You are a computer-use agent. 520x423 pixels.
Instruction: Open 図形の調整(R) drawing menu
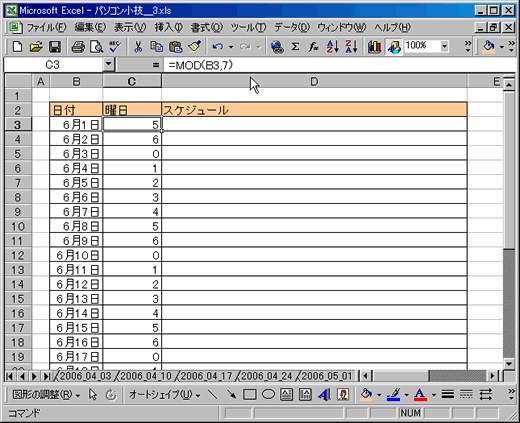pos(46,395)
